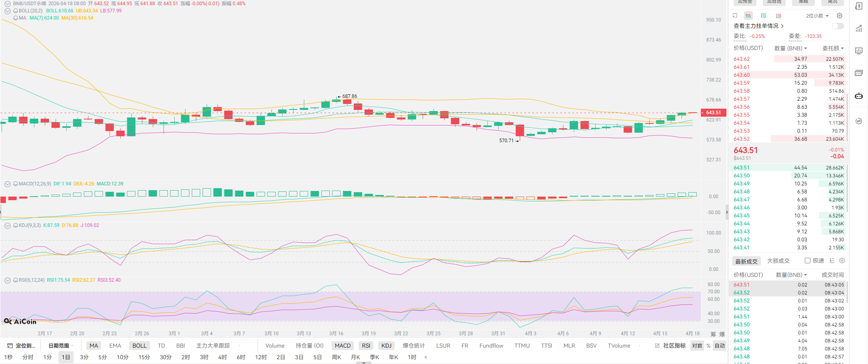Click the ETF sidebar icon
The image size is (868, 364).
858,73
